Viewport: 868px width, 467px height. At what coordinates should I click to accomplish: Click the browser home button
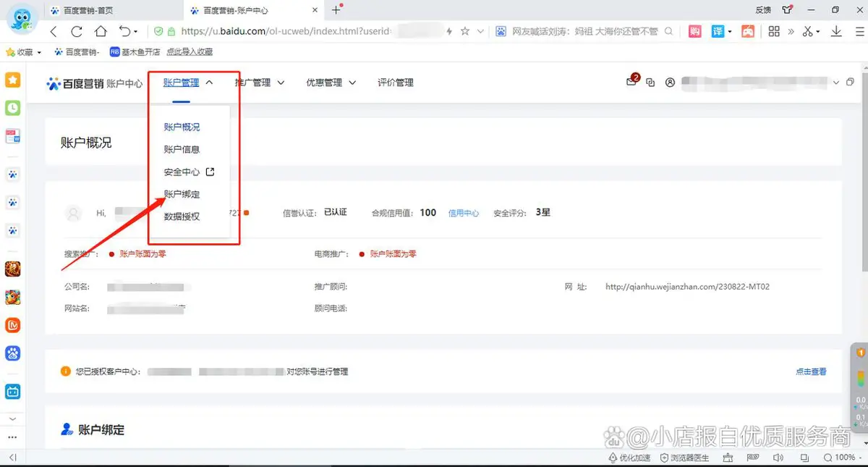coord(101,32)
